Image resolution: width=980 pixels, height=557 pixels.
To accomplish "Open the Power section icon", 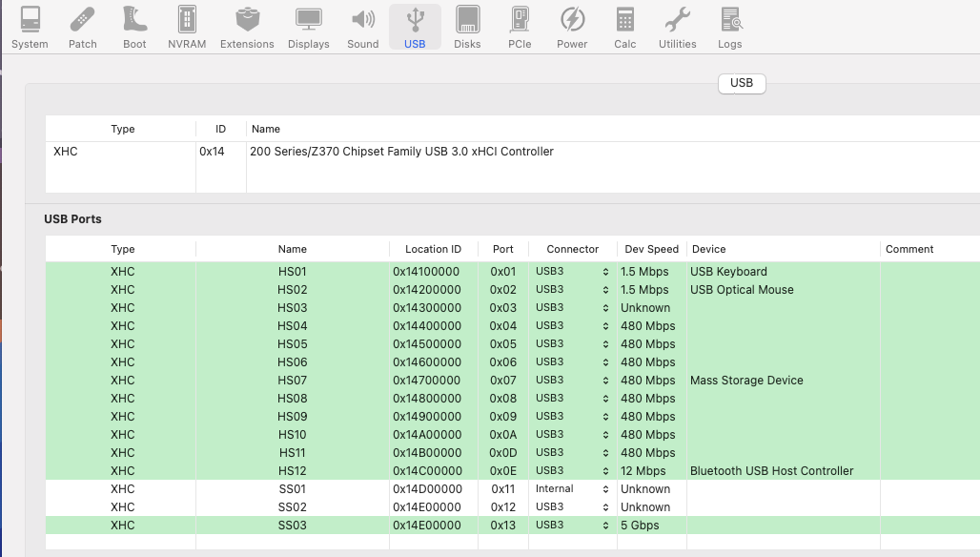I will [x=572, y=27].
